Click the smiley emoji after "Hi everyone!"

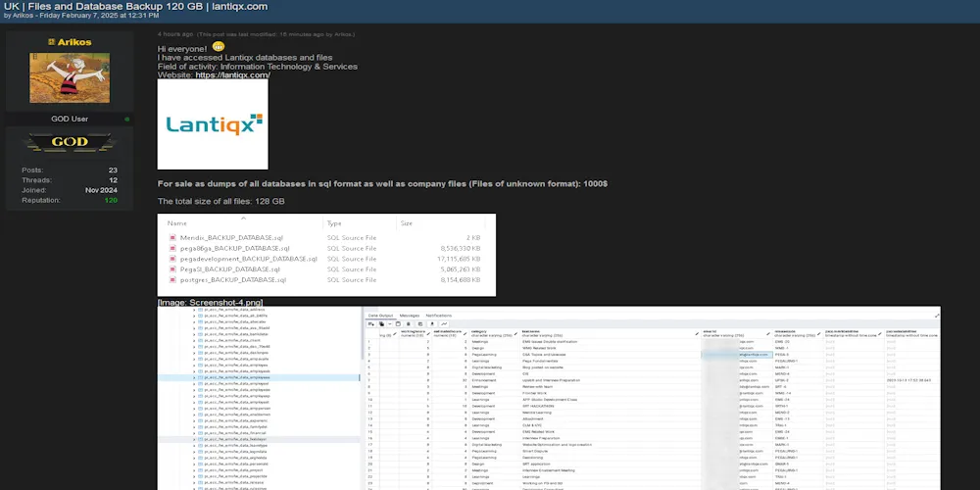tap(218, 47)
